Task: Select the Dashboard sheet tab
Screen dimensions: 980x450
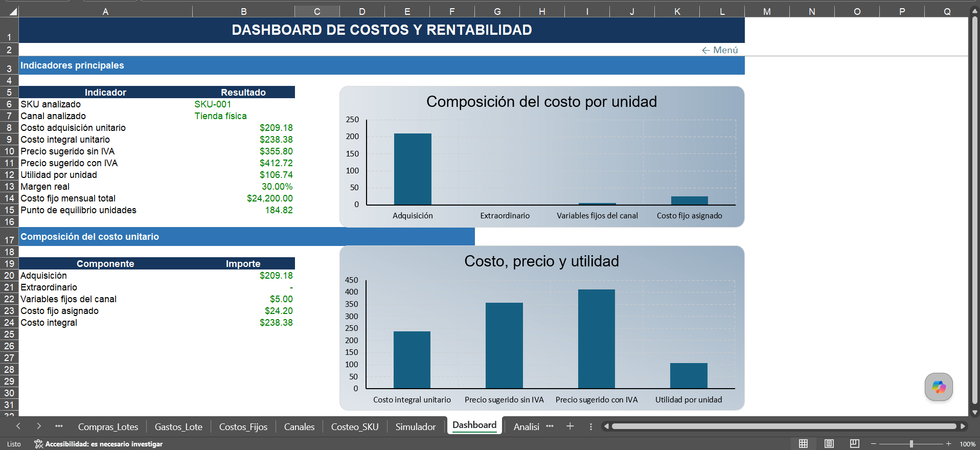Action: pos(474,425)
